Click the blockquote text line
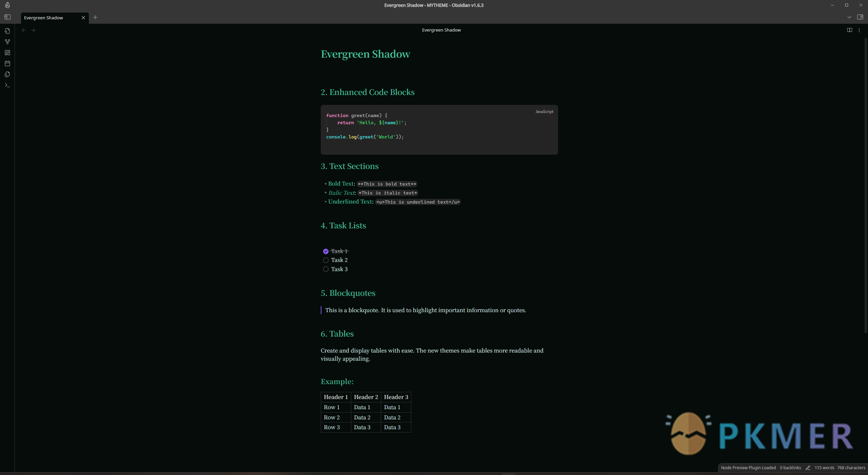Viewport: 868px width, 475px height. pyautogui.click(x=426, y=310)
